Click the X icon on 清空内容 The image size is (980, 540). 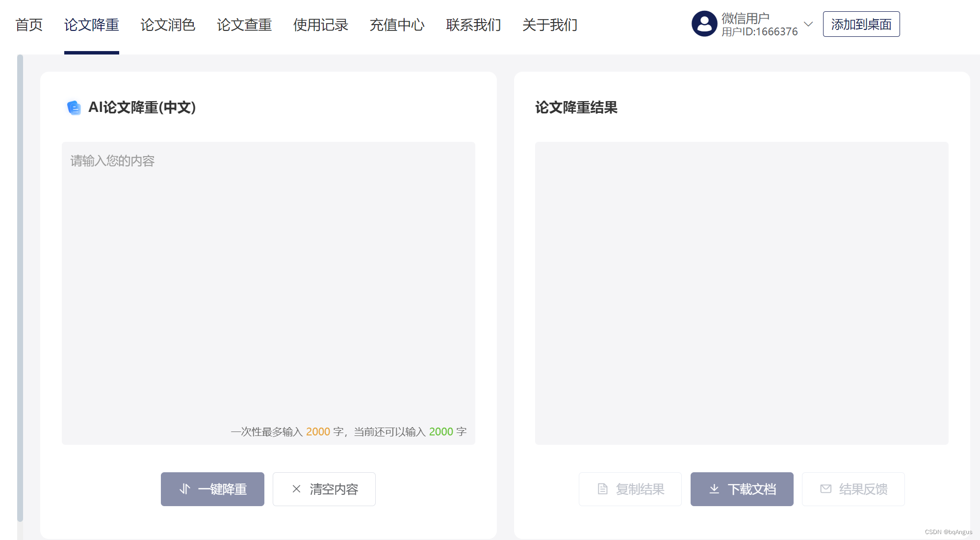point(296,489)
